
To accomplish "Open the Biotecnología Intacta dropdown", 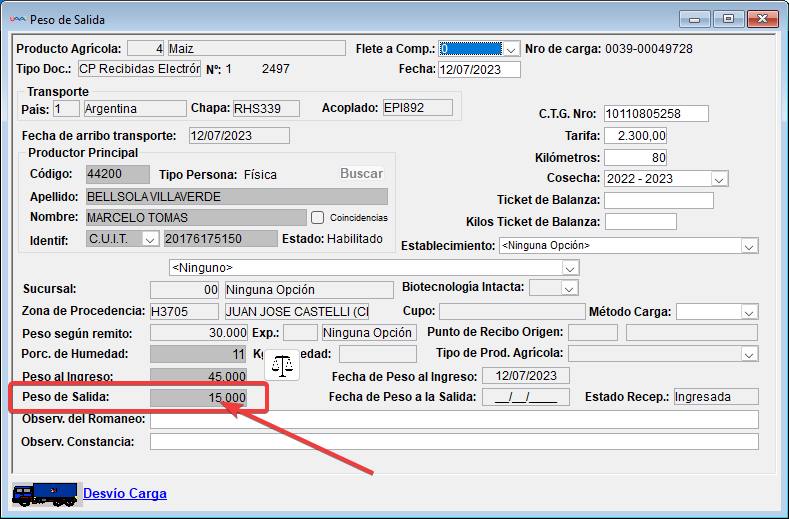I will pos(569,288).
